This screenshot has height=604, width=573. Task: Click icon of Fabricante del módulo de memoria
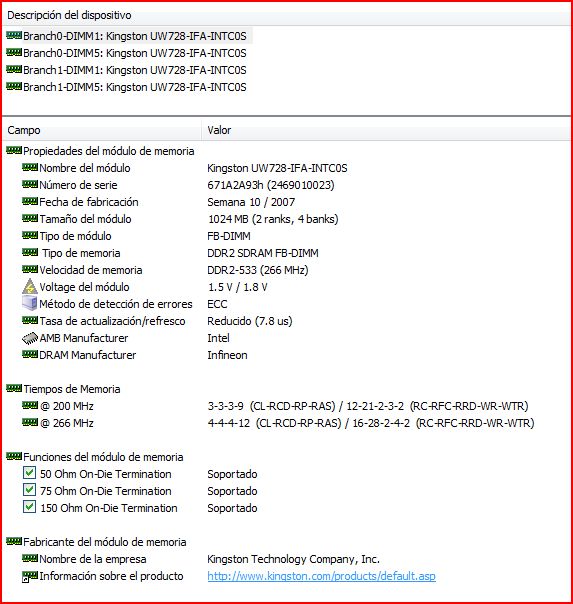(14, 541)
